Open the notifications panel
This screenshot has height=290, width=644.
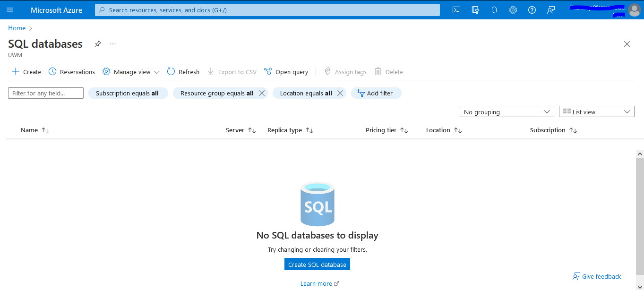point(494,9)
